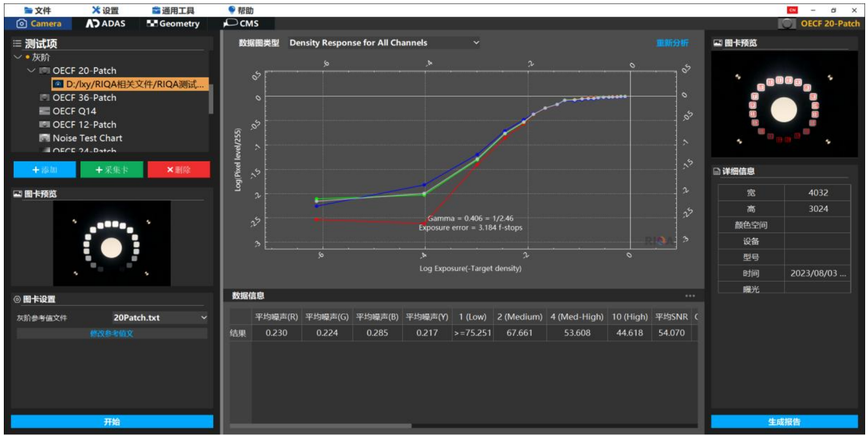
Task: Open the 帮助 help menu
Action: coord(241,10)
